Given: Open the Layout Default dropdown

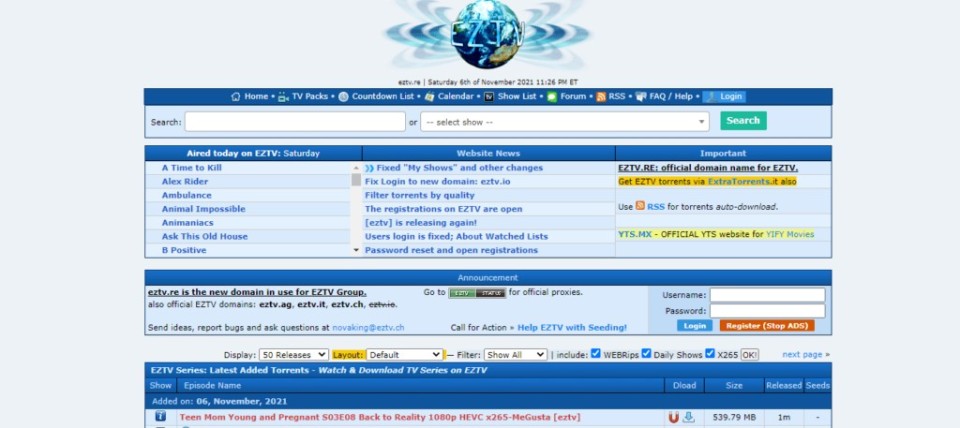Looking at the screenshot, I should click(404, 355).
